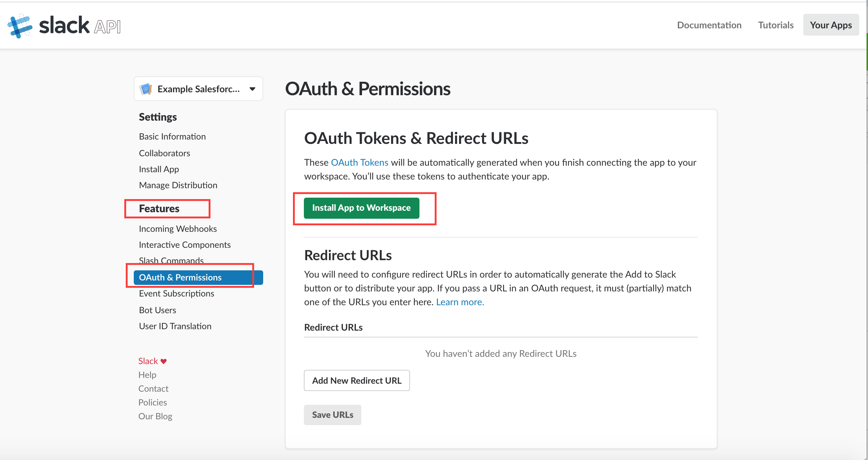868x460 pixels.
Task: Open the Example Salesforce app dropdown
Action: (x=198, y=89)
